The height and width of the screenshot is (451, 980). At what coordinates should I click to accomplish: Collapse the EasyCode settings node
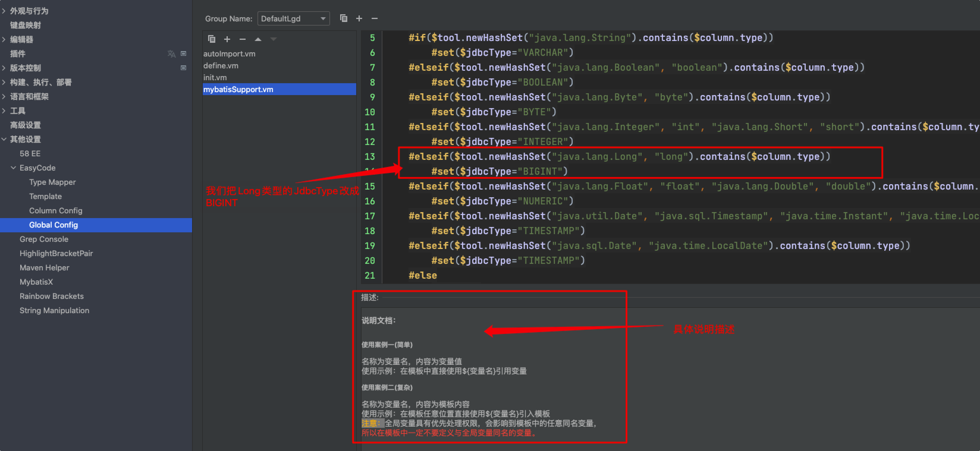(13, 168)
